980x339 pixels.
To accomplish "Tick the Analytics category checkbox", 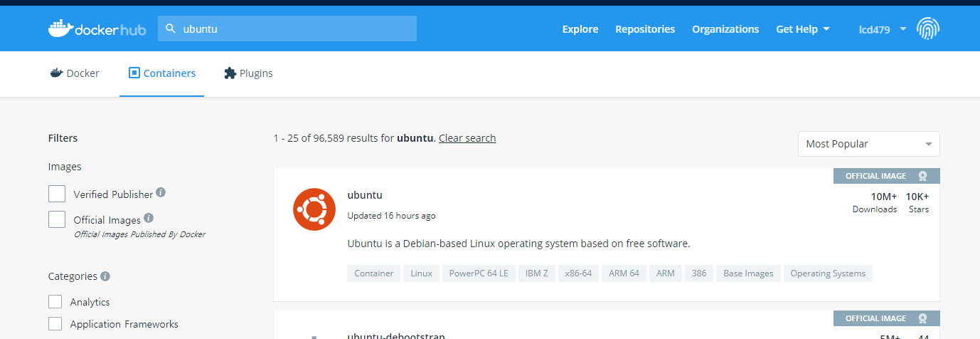I will coord(55,302).
